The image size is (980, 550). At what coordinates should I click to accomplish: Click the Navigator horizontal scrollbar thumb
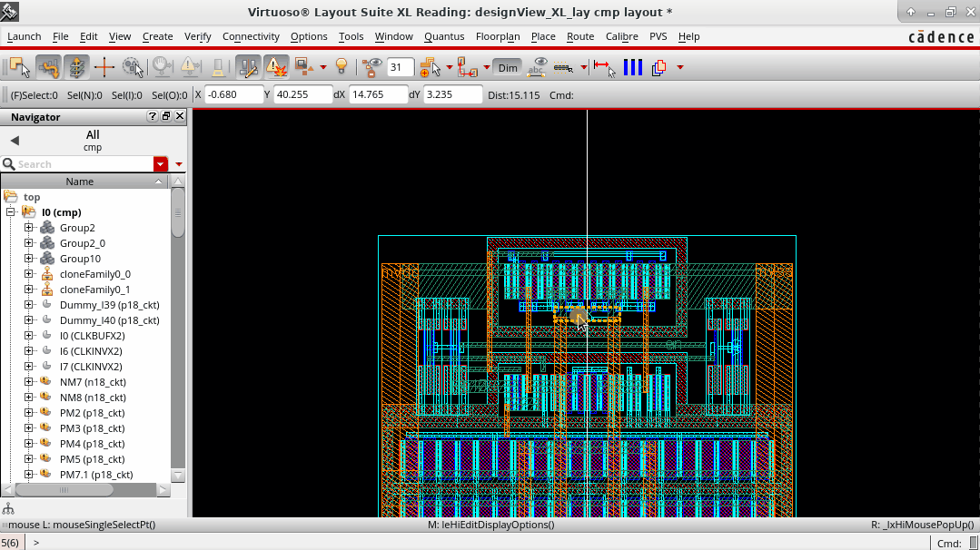click(x=64, y=490)
